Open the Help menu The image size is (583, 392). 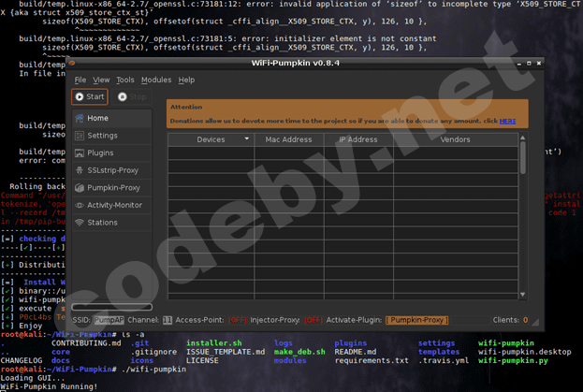[x=186, y=80]
